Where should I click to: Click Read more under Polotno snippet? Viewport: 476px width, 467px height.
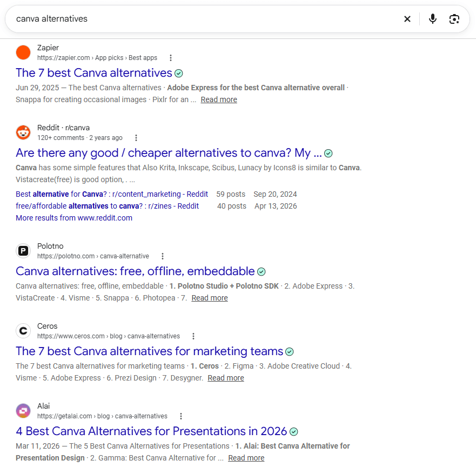[210, 298]
